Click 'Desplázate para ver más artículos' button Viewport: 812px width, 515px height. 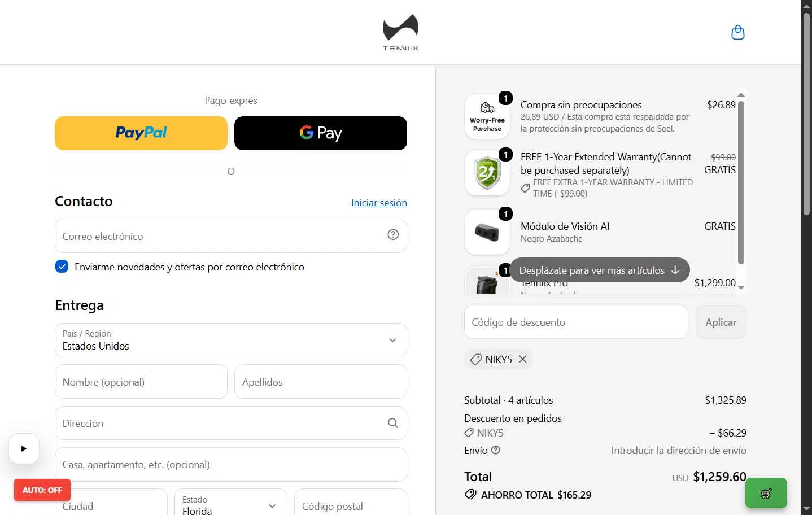(x=600, y=270)
